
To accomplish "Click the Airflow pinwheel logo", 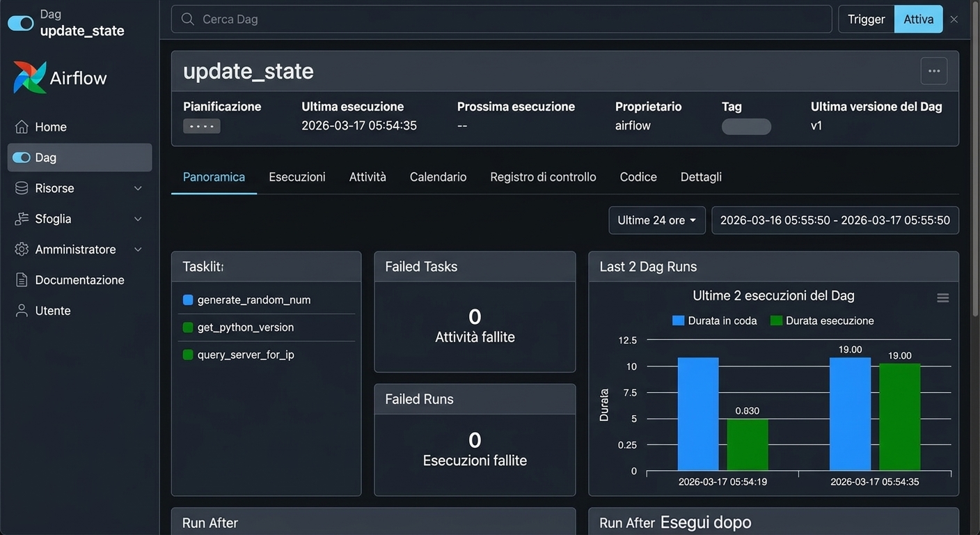I will [x=30, y=77].
